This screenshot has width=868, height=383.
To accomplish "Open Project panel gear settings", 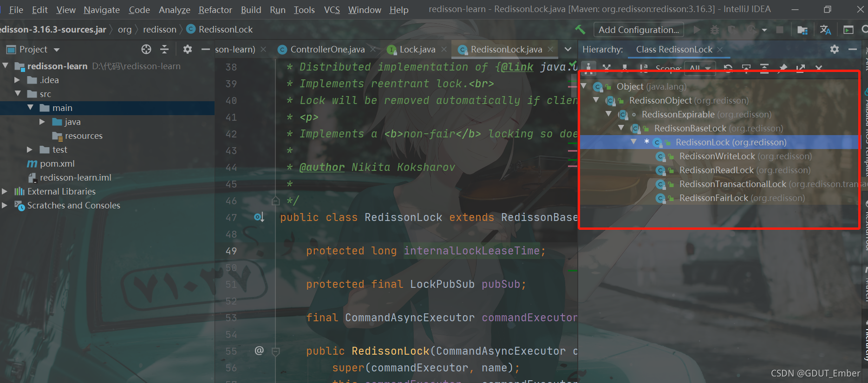I will [x=187, y=49].
